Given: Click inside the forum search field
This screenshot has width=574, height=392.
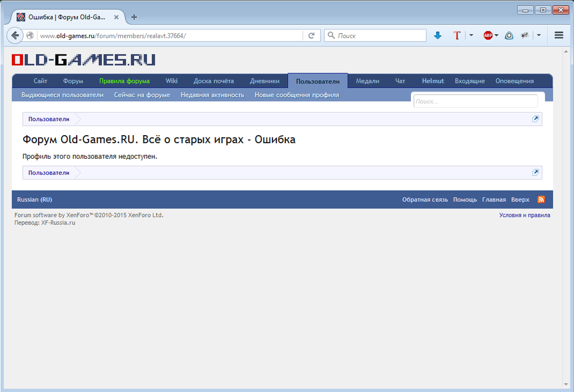Looking at the screenshot, I should tap(475, 101).
